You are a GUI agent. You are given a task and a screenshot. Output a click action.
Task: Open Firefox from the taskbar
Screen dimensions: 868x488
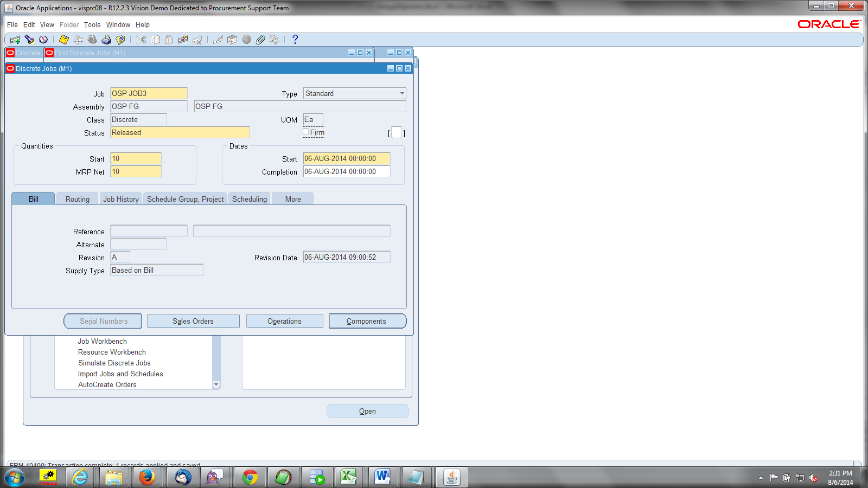[146, 477]
